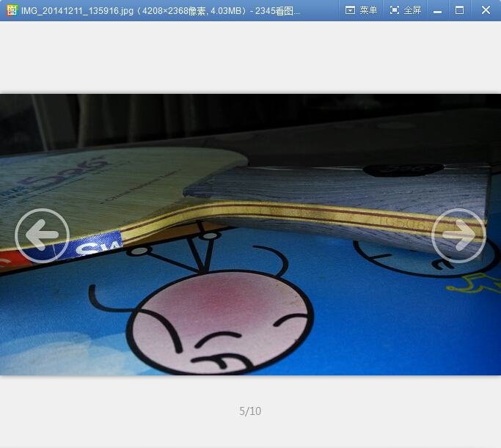Go to the previous image with left arrow
This screenshot has height=448, width=501.
42,235
